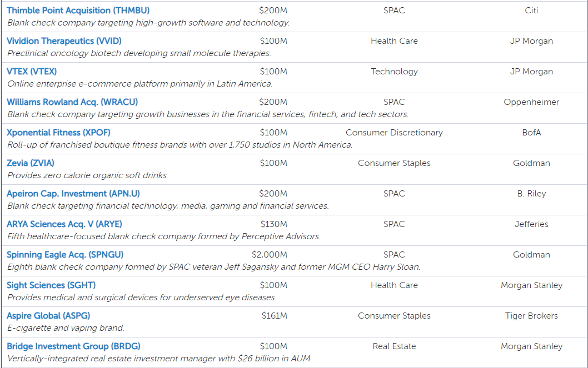Click 'underserved eye diseases' description text

pos(142,298)
